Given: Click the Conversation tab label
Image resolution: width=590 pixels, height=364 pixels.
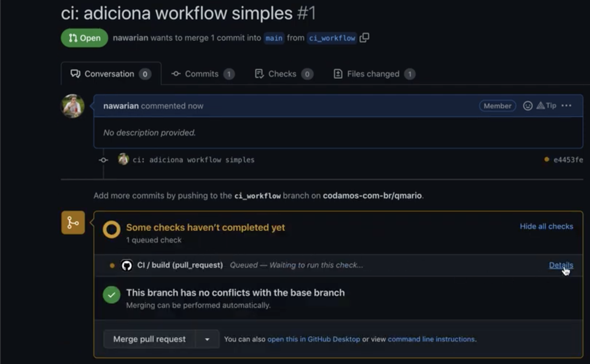Looking at the screenshot, I should point(109,74).
